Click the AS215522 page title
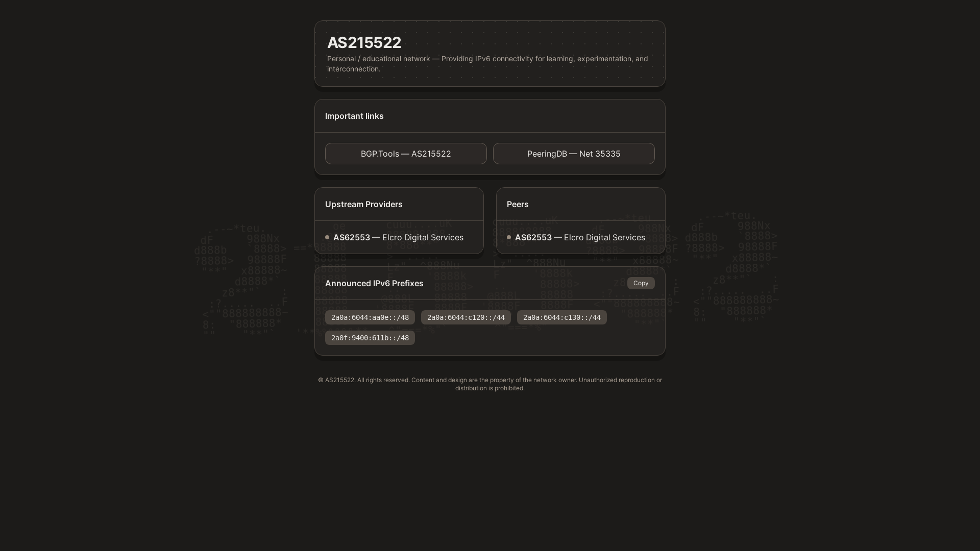 [x=364, y=42]
